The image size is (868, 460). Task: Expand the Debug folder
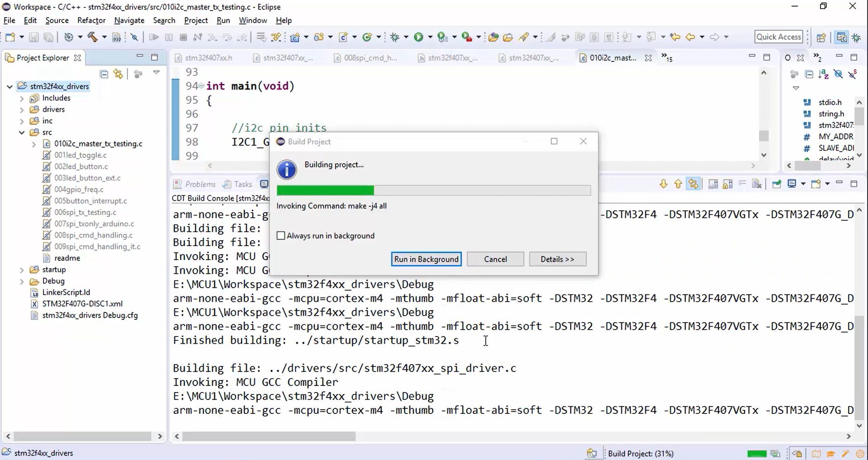click(22, 281)
